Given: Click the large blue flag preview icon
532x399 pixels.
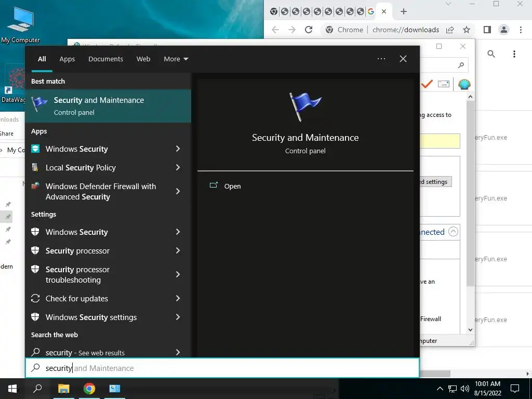Looking at the screenshot, I should click(305, 107).
